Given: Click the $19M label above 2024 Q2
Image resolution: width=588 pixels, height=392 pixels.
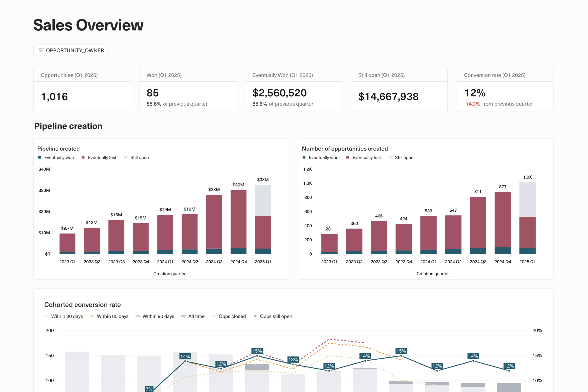Looking at the screenshot, I should point(189,209).
